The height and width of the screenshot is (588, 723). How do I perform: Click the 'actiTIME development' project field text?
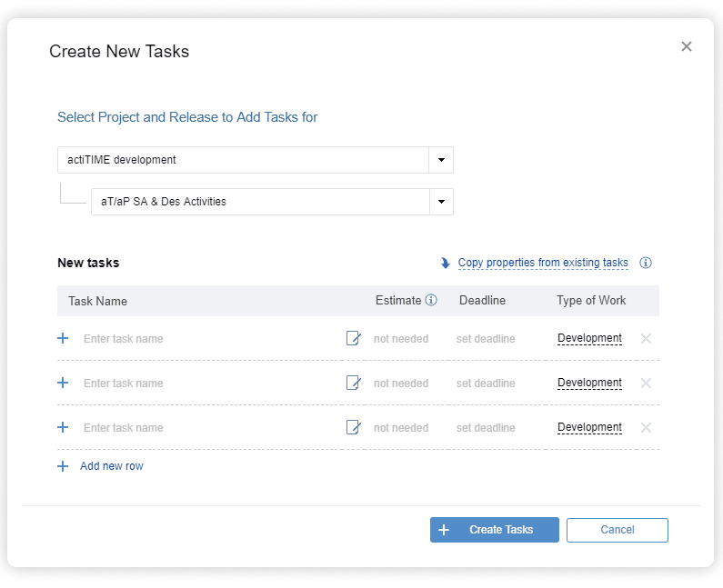point(122,160)
